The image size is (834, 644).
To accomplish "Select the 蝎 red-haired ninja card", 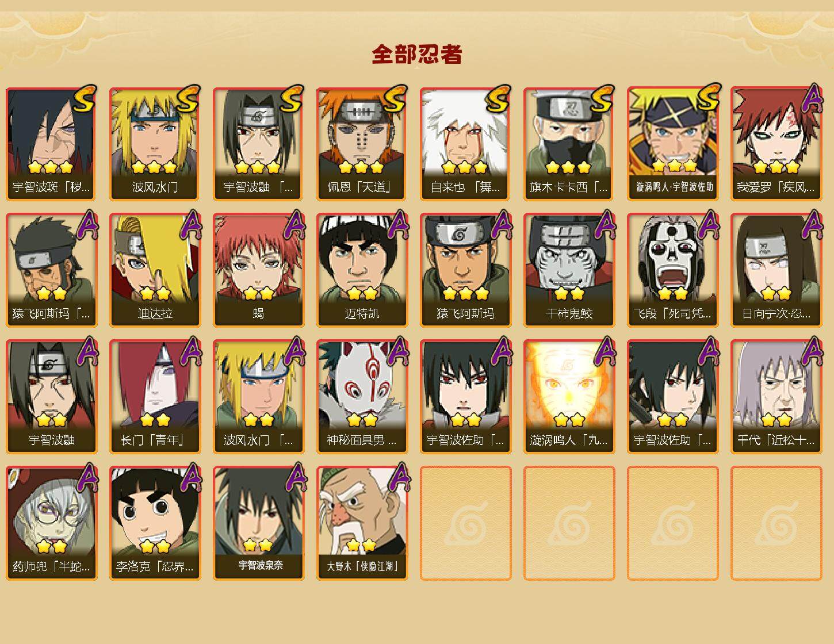I will pyautogui.click(x=258, y=270).
